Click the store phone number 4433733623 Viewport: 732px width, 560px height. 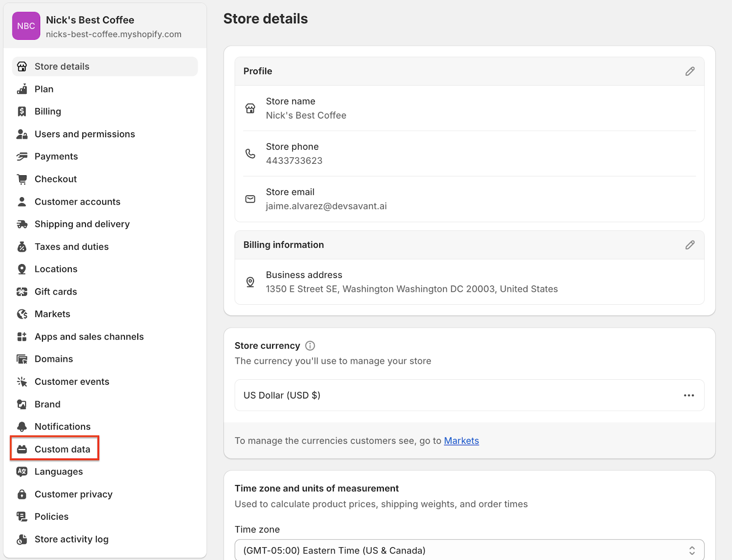(294, 161)
